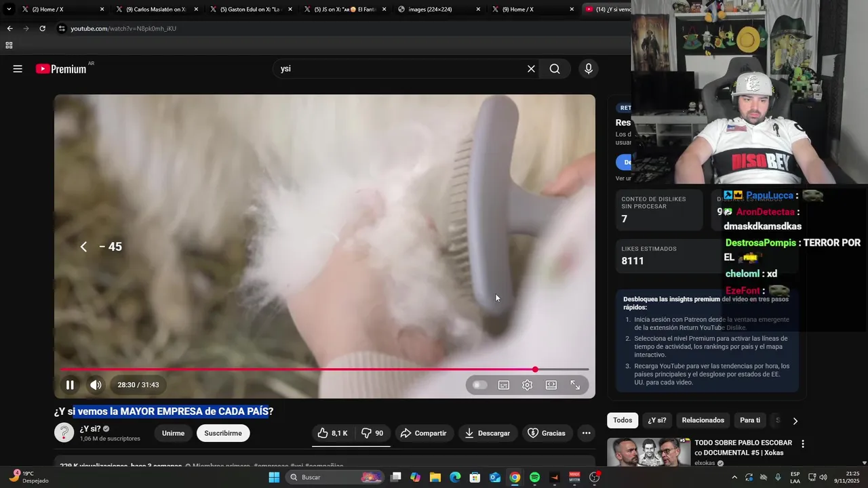Viewport: 868px width, 488px height.
Task: Share the video via Compartir
Action: (x=423, y=433)
